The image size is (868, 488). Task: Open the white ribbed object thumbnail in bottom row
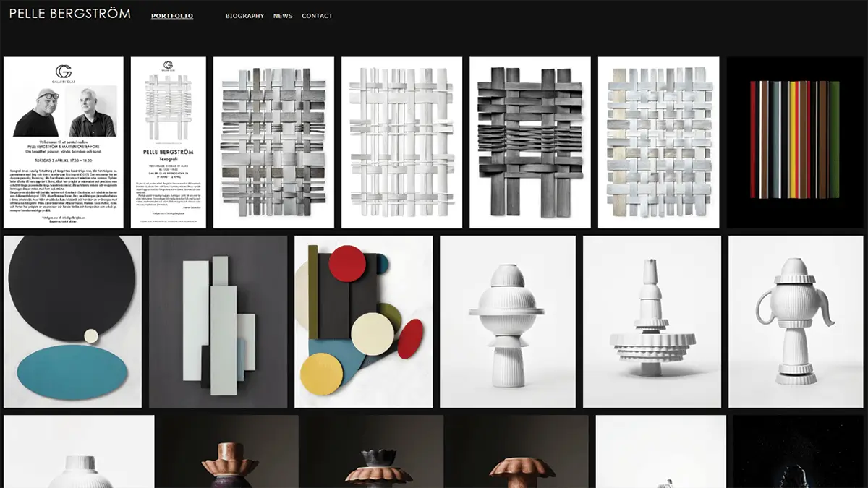pyautogui.click(x=79, y=451)
